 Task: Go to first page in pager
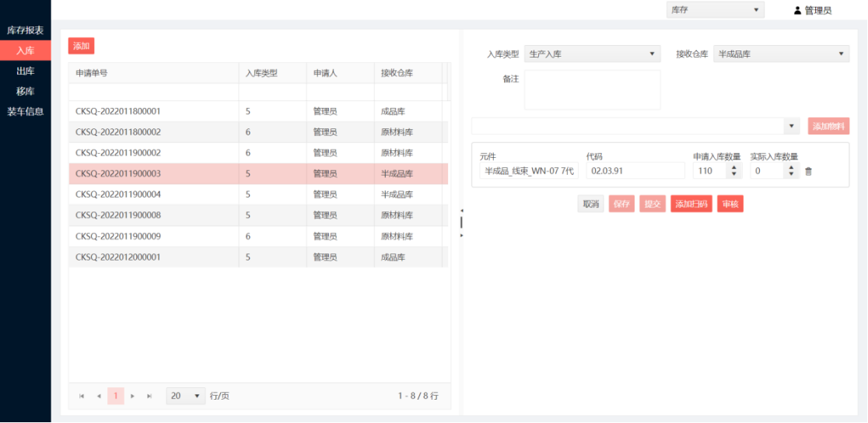click(x=82, y=396)
